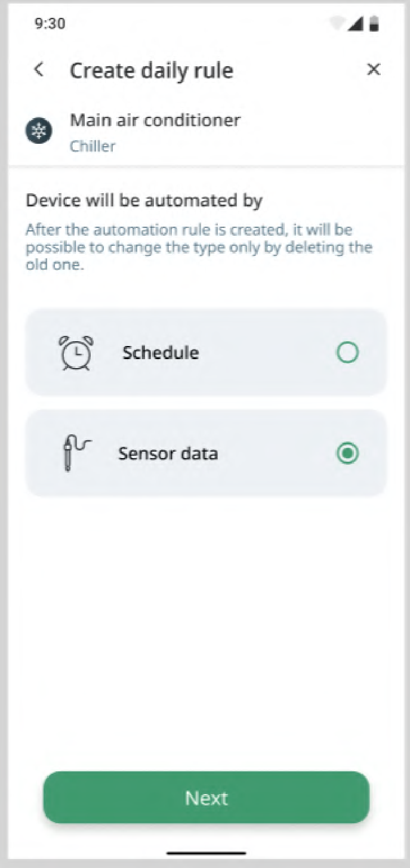Tap the cellular signal status icon
The height and width of the screenshot is (868, 410).
tap(357, 24)
